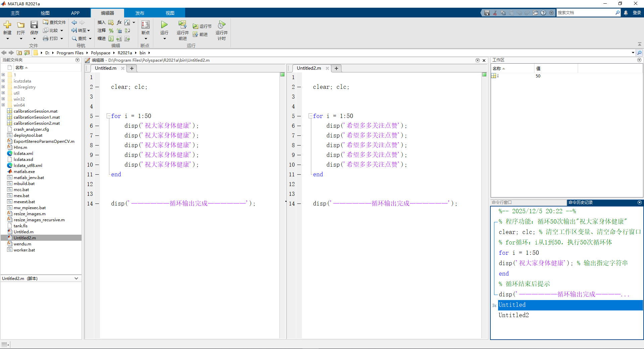This screenshot has height=349, width=644.
Task: Click the bin segment in address path
Action: click(x=143, y=53)
